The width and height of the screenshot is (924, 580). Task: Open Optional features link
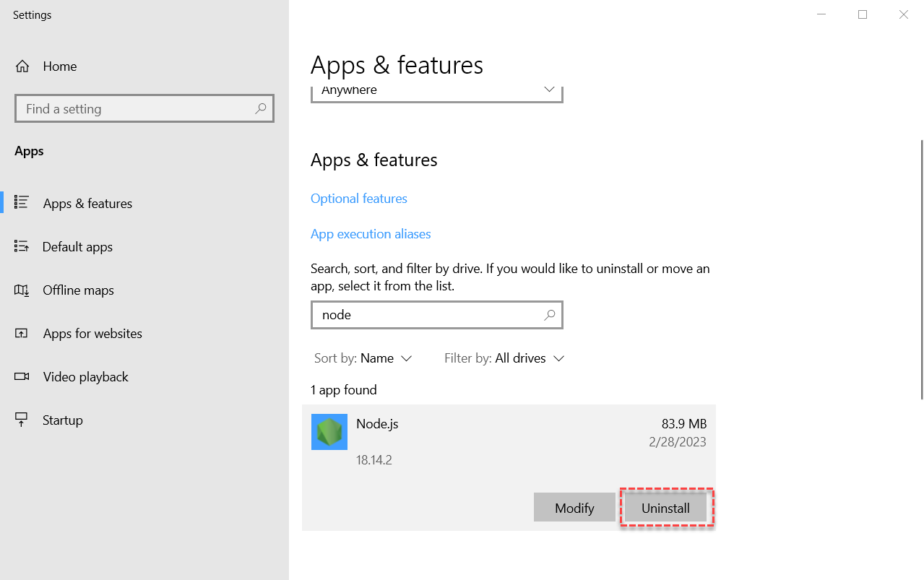coord(359,199)
